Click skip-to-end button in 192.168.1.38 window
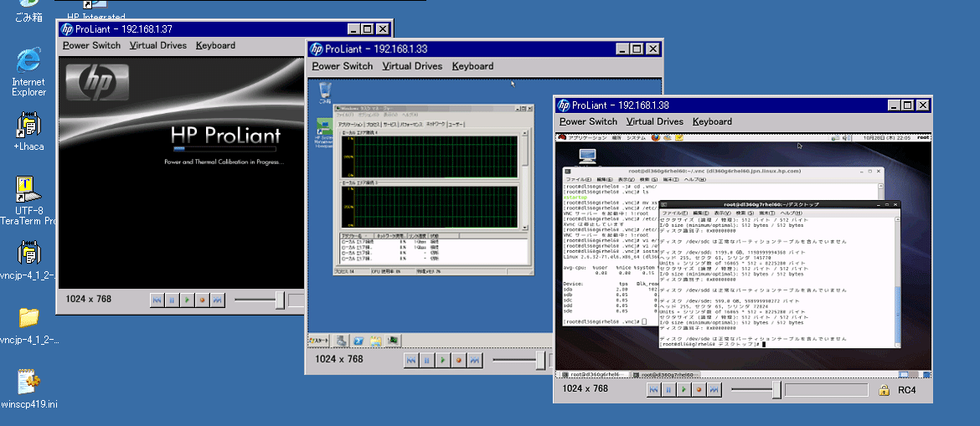The height and width of the screenshot is (426, 980). click(714, 390)
